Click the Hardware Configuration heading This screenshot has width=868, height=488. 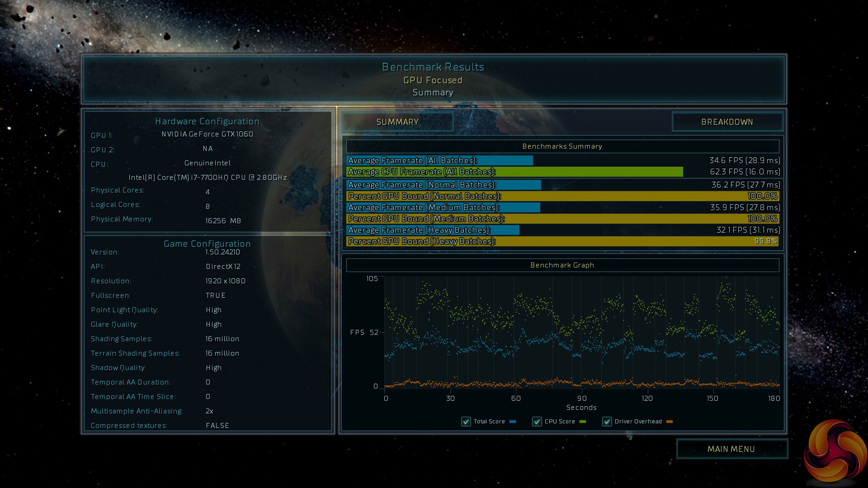coord(207,121)
